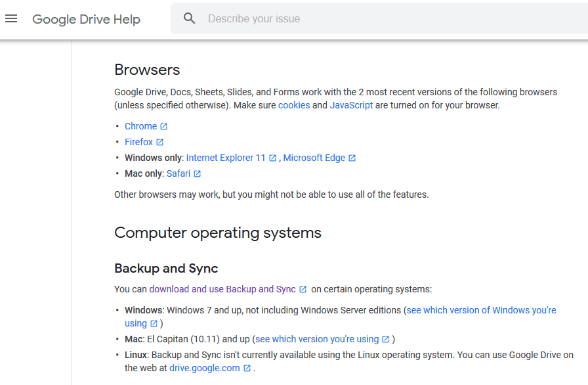
Task: Open the JavaScript link
Action: pos(351,105)
